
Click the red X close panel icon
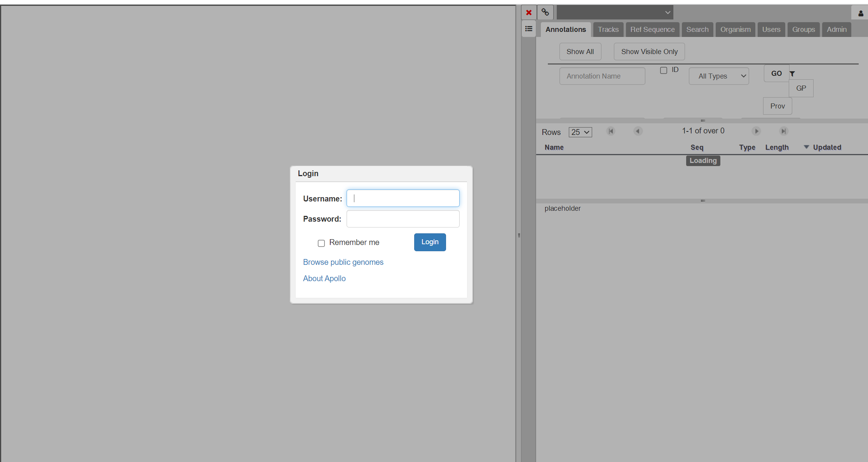tap(529, 12)
